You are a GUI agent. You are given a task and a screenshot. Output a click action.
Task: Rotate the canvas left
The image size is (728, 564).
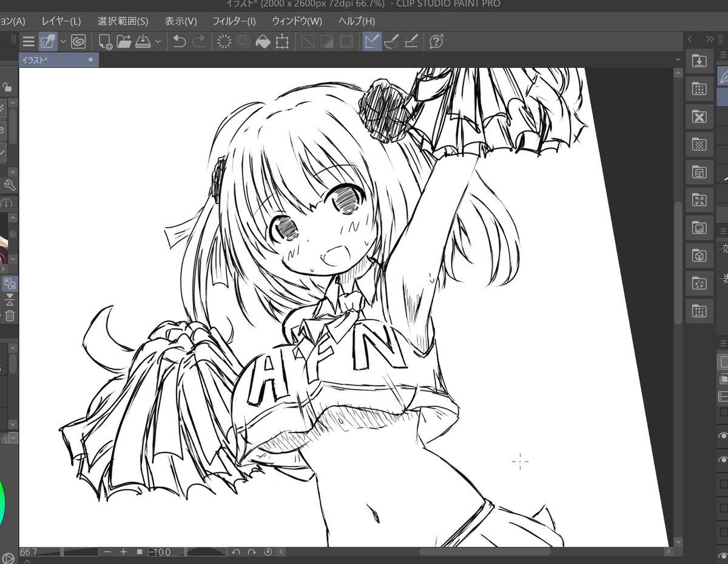[x=236, y=552]
